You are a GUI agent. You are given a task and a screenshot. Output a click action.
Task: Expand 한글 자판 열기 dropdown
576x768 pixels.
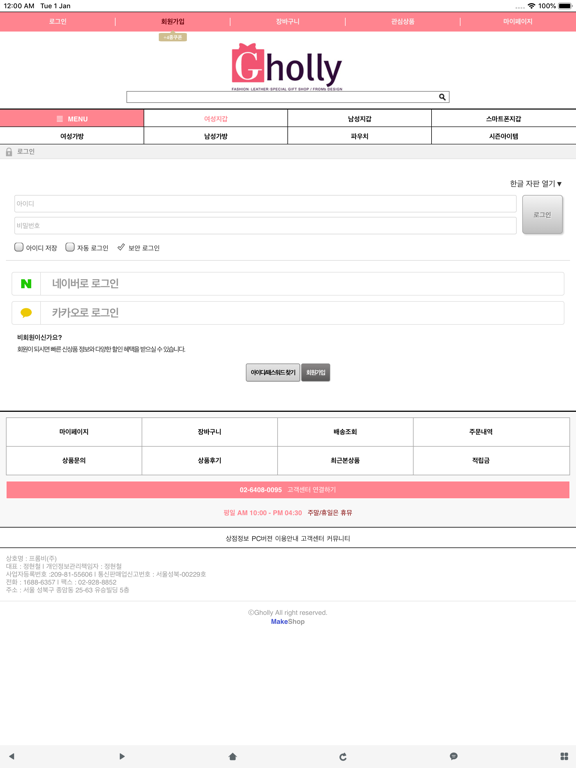click(535, 184)
